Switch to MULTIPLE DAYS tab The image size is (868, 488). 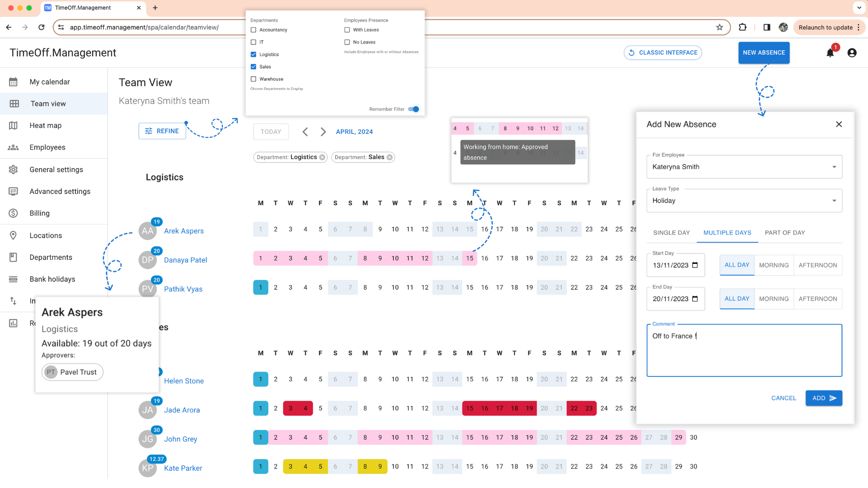727,233
